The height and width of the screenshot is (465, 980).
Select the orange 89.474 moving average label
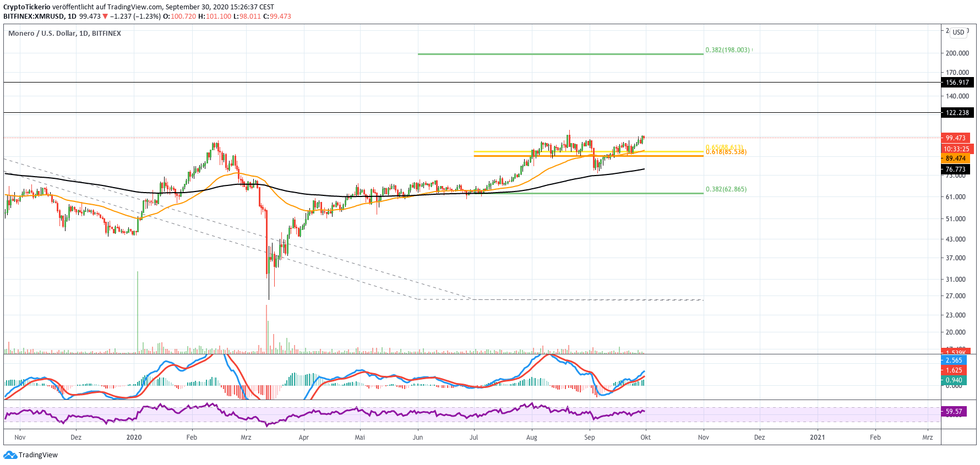(x=956, y=158)
